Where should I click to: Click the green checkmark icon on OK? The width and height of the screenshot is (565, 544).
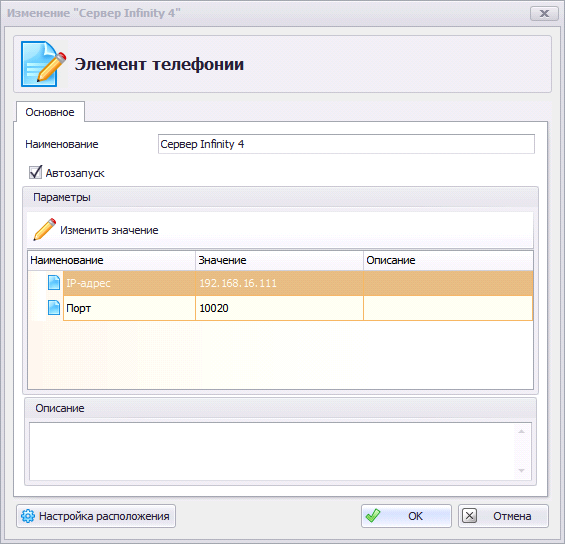pyautogui.click(x=373, y=516)
